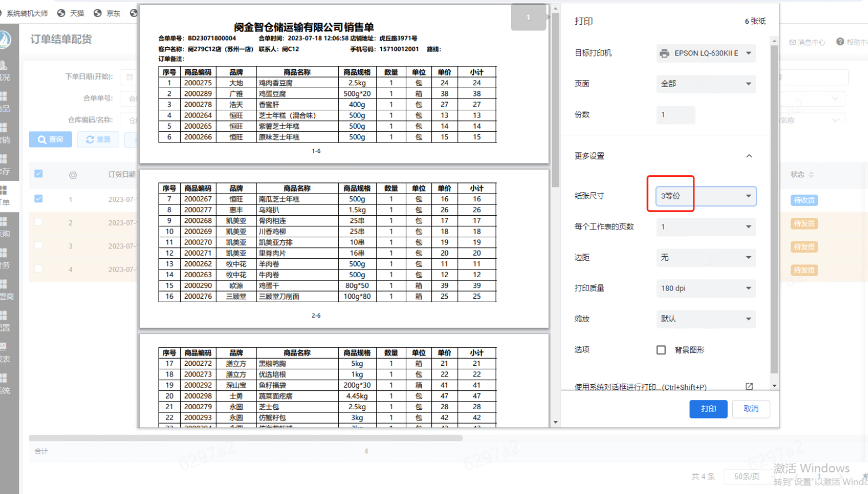
Task: Click the 订货日期 column header
Action: click(x=122, y=174)
